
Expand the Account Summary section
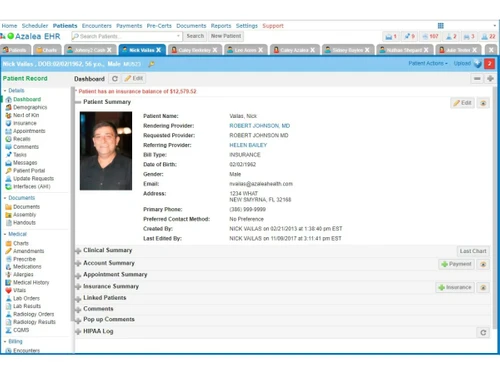tap(78, 264)
